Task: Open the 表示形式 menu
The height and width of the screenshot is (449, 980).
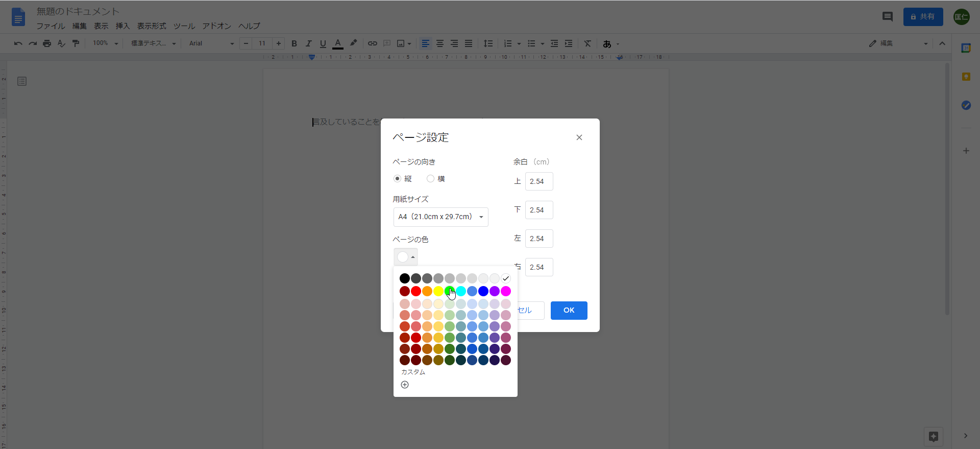Action: [152, 26]
